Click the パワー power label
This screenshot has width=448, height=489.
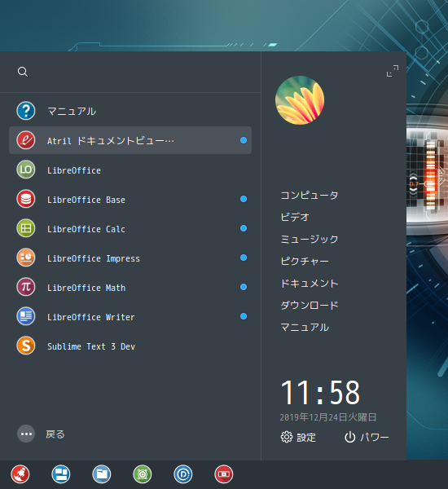coord(375,437)
